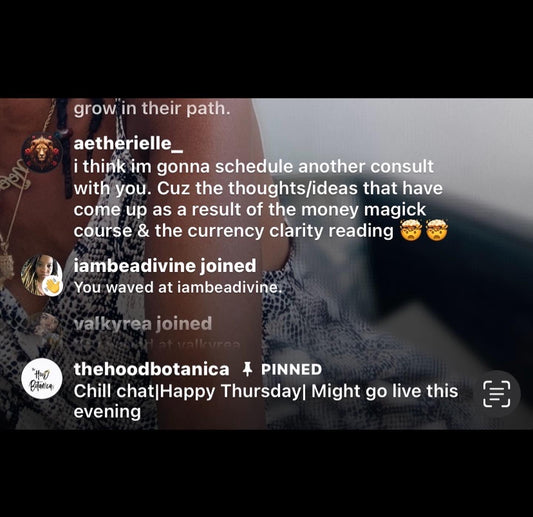Tap the first exploding head emoji

coord(411,230)
